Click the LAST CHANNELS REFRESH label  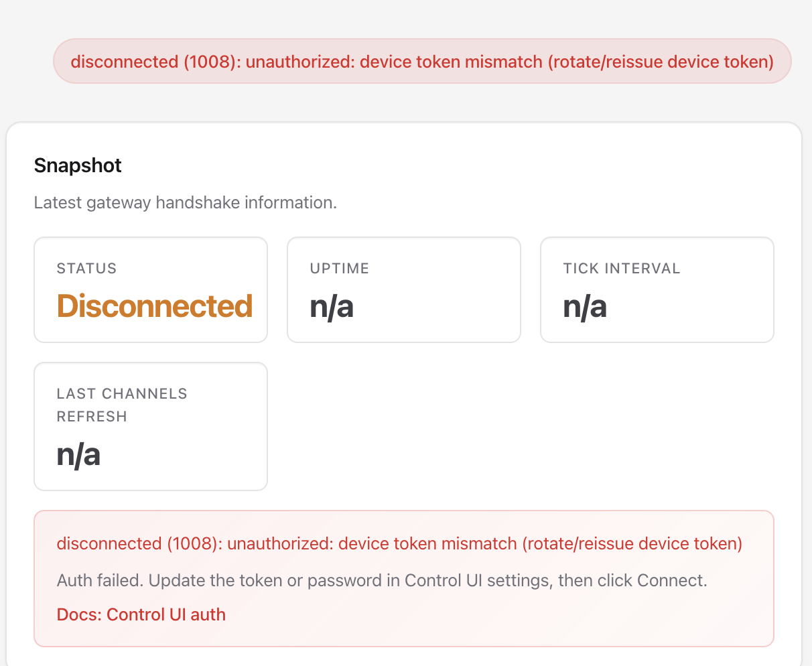click(121, 405)
